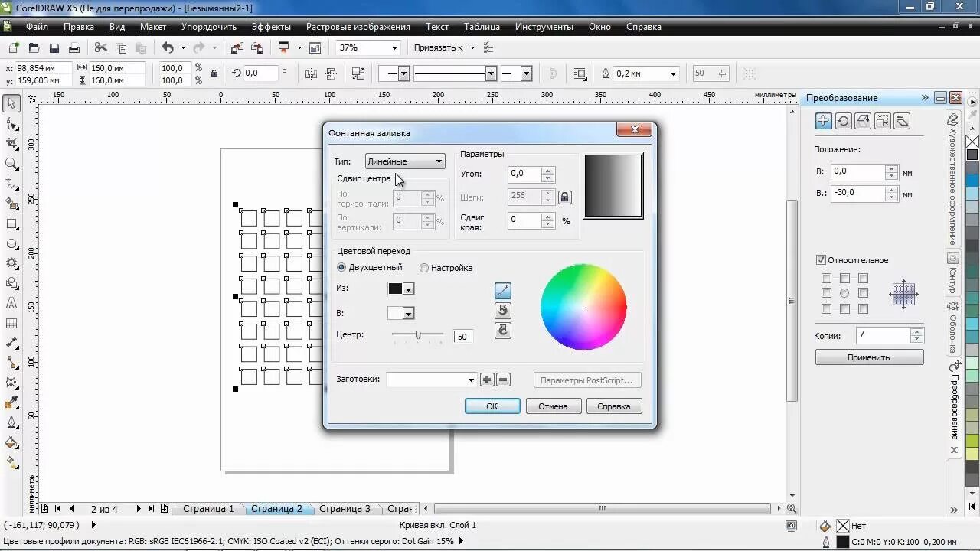Image resolution: width=980 pixels, height=551 pixels.
Task: Check the bottom-right anchor point checkbox
Action: (863, 309)
